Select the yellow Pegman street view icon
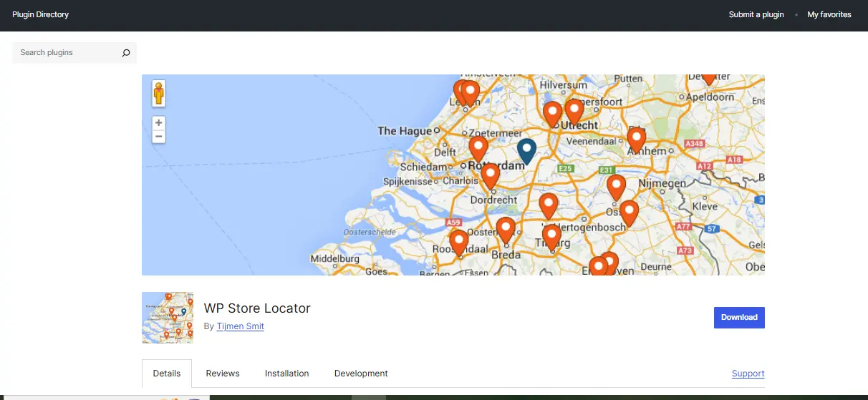The height and width of the screenshot is (400, 868). point(159,94)
